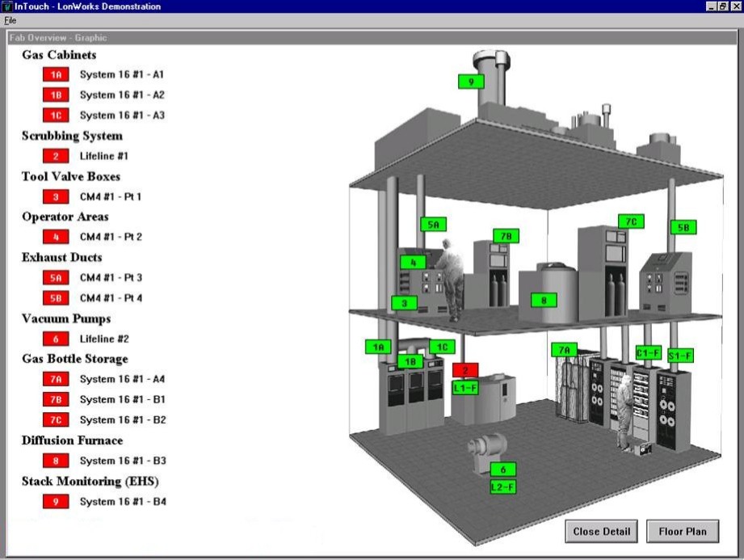
Task: Click green 7A tag on bottle storage
Action: pyautogui.click(x=564, y=350)
